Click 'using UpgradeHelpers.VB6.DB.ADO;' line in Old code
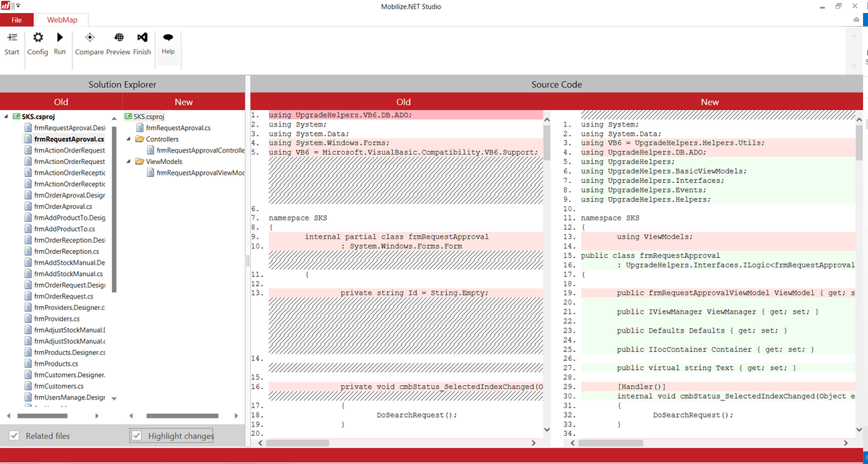The width and height of the screenshot is (868, 464). [x=340, y=114]
